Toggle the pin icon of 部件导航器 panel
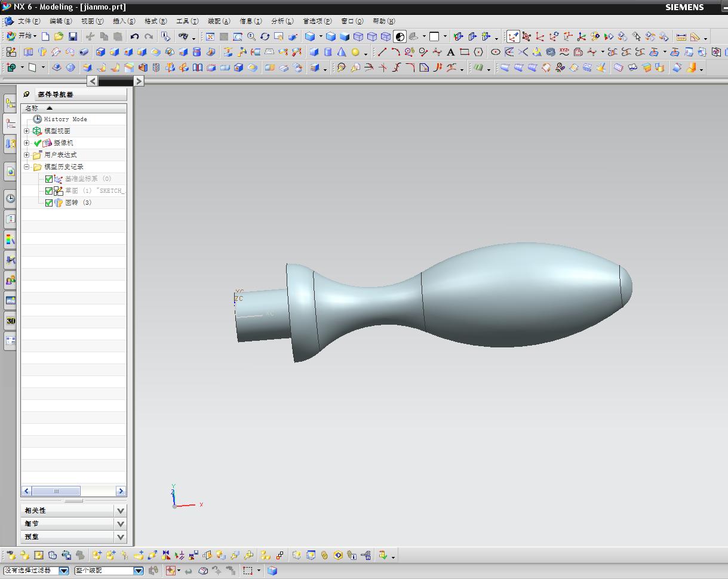This screenshot has height=579, width=728. tap(27, 94)
